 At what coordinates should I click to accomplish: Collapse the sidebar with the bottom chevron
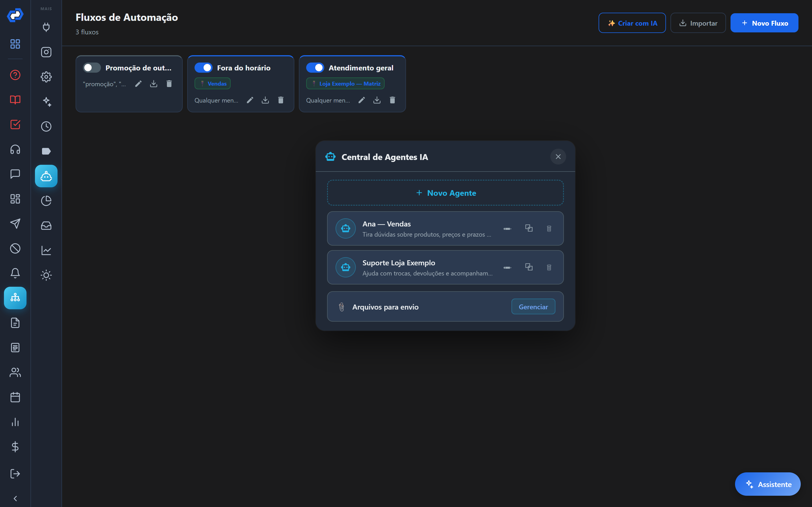coord(15,498)
